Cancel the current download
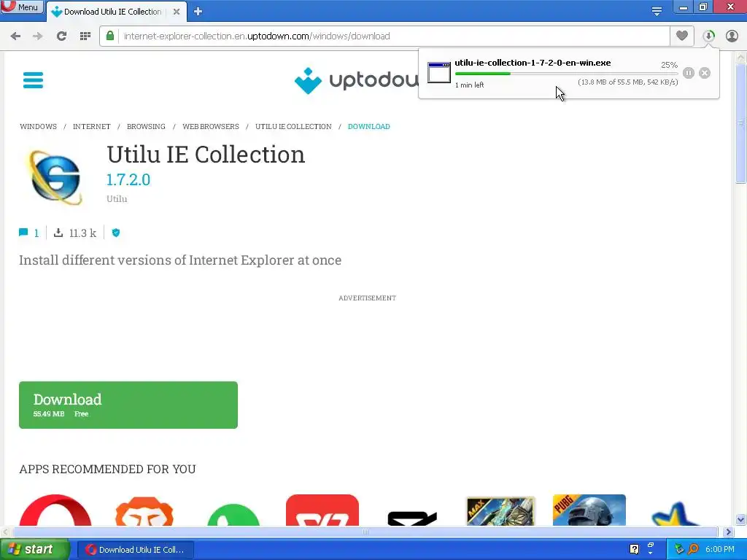 click(705, 73)
